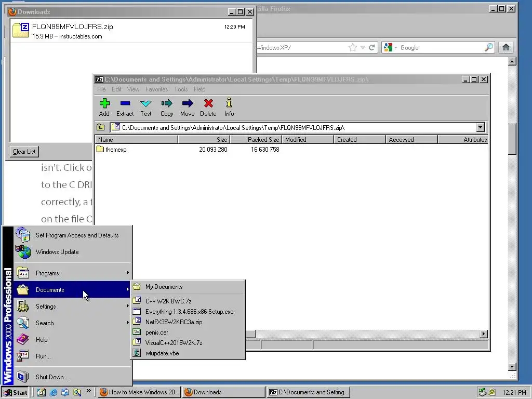Switch to 7-Zip taskbar button
The width and height of the screenshot is (532, 399).
pos(308,392)
